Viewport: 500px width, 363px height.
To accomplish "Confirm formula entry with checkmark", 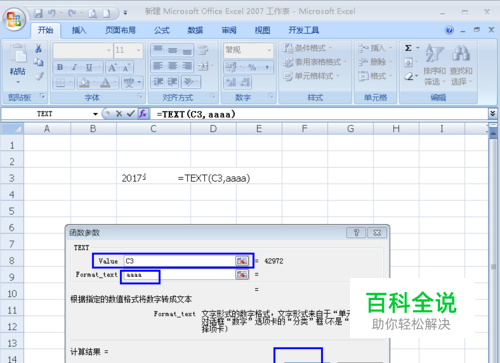I will click(131, 114).
